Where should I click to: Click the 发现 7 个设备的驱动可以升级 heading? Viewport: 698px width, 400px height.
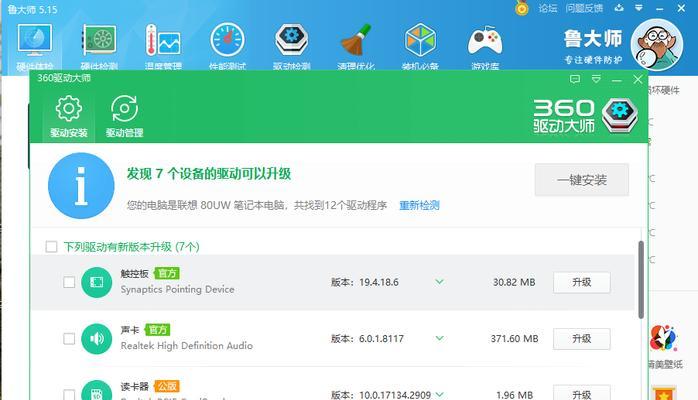tap(209, 174)
